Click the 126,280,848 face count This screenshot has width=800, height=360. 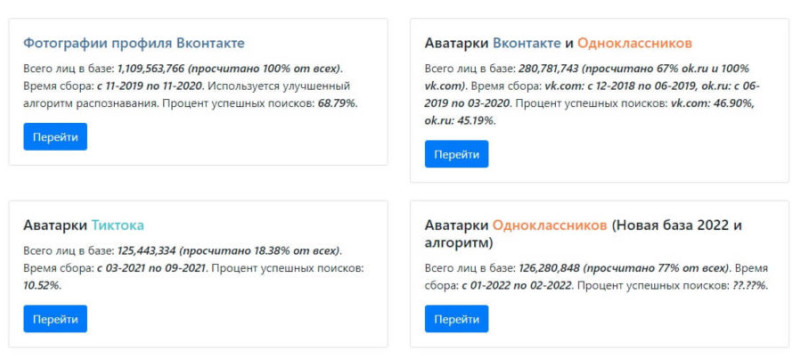click(x=549, y=268)
